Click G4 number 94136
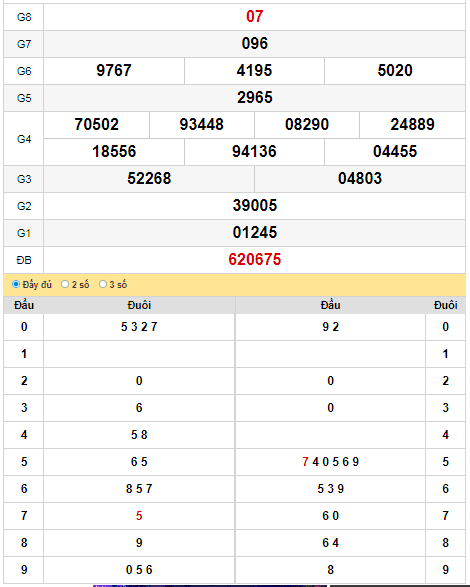Viewport: 470px width, 587px height. point(254,151)
